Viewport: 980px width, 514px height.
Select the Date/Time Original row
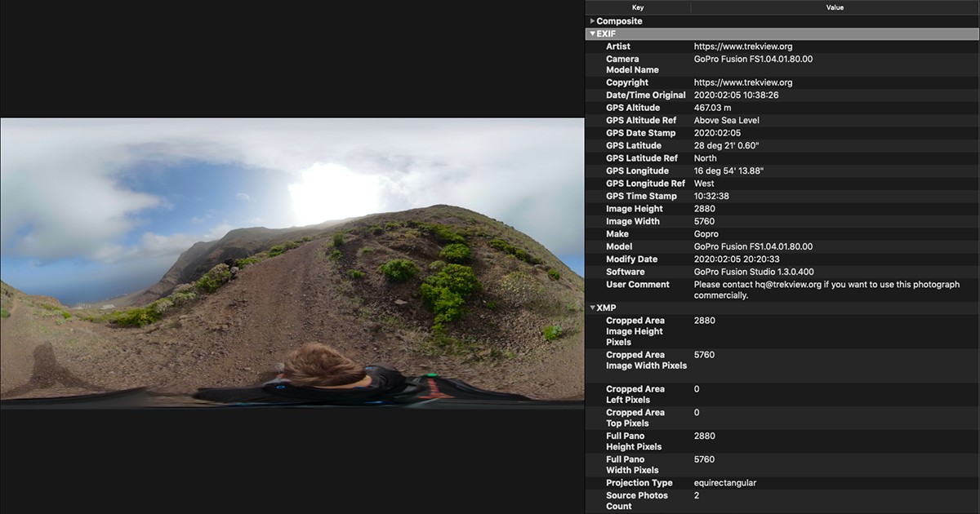pyautogui.click(x=645, y=95)
